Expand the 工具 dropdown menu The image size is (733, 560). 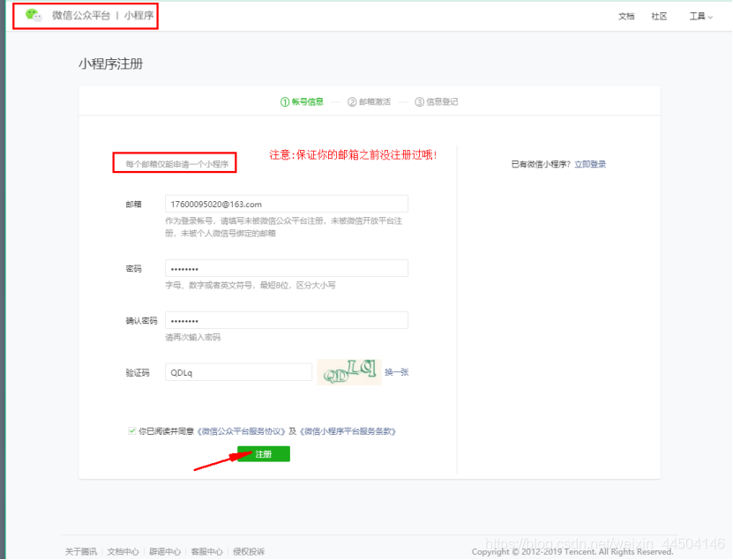click(x=700, y=17)
